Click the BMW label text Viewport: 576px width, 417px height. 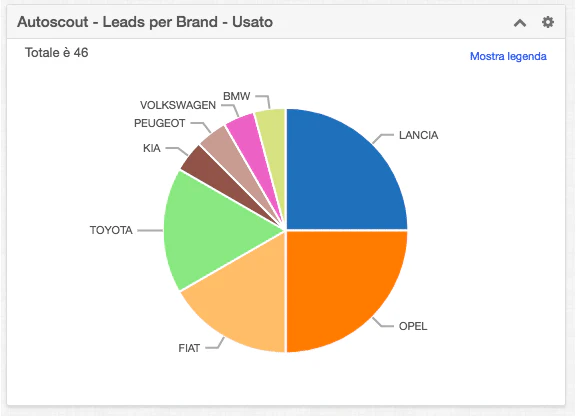tap(237, 96)
